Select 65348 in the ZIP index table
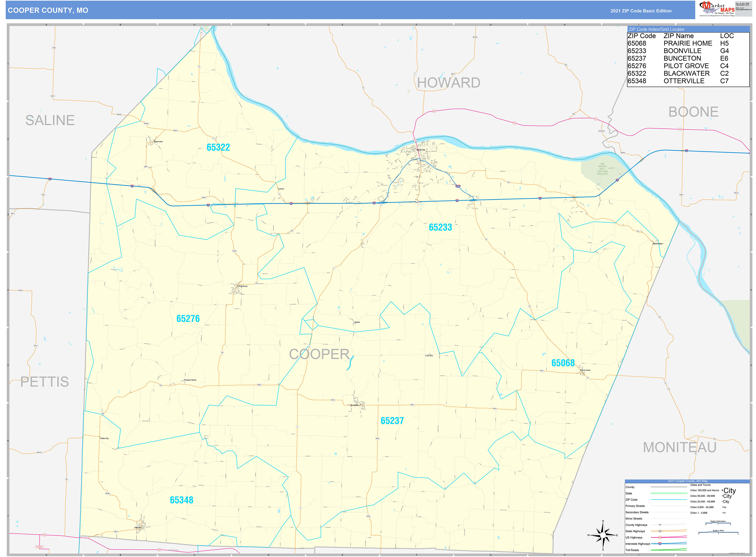 [x=637, y=81]
